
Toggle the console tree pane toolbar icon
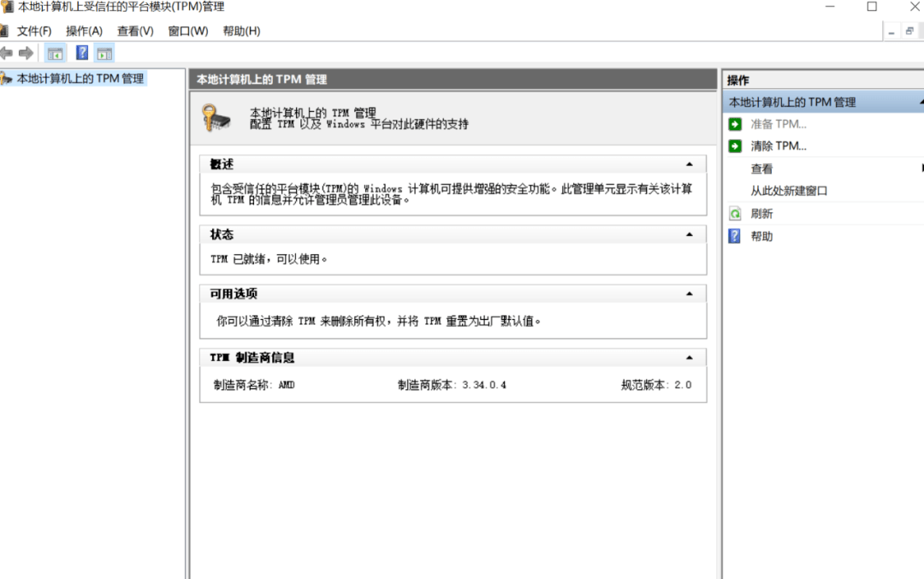[x=55, y=52]
